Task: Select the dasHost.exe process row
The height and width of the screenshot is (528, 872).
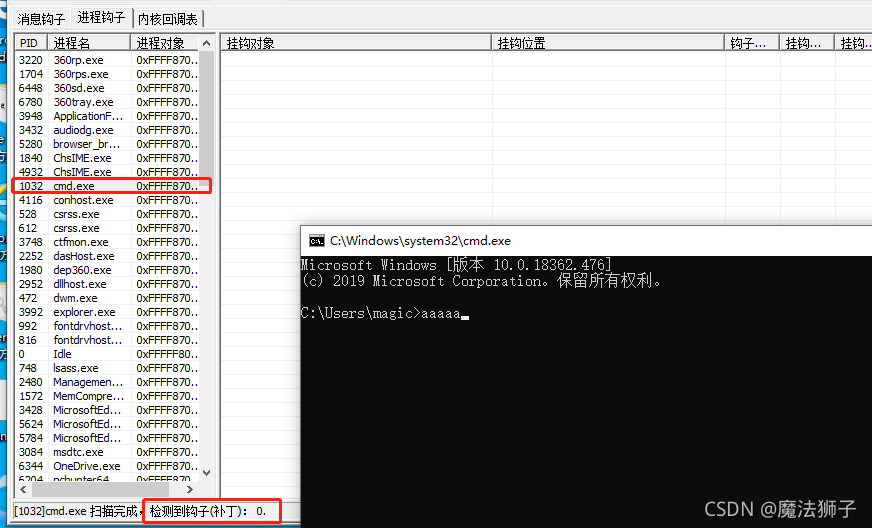Action: pos(107,256)
